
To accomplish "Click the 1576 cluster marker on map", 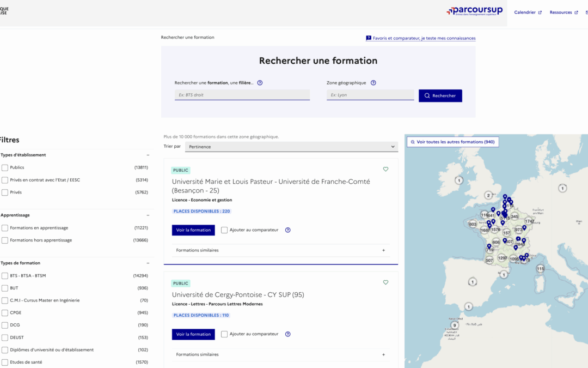I will (x=495, y=230).
